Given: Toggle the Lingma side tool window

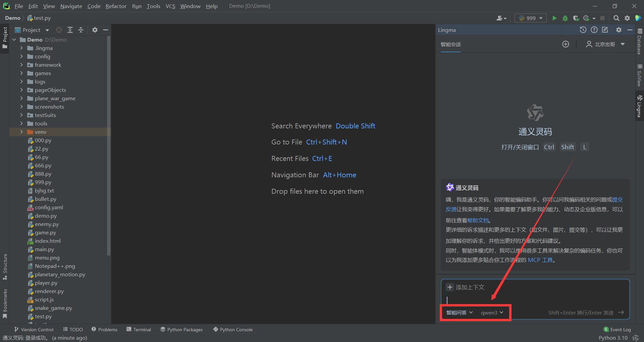Looking at the screenshot, I should click(640, 106).
